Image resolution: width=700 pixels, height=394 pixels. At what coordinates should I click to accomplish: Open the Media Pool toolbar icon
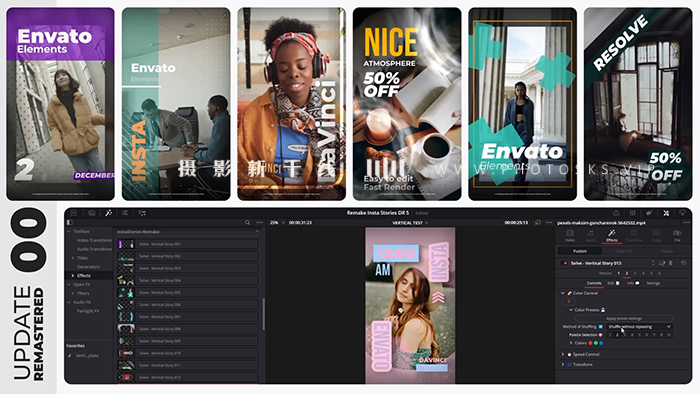coord(92,213)
